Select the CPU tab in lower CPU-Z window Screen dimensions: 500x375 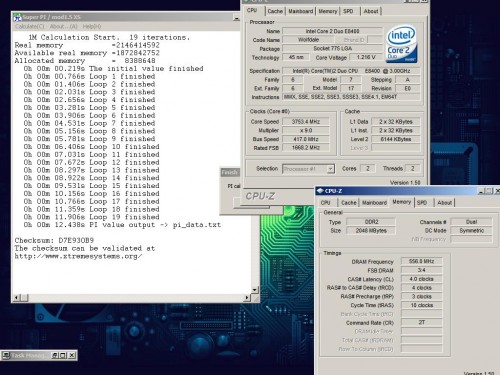pyautogui.click(x=326, y=203)
